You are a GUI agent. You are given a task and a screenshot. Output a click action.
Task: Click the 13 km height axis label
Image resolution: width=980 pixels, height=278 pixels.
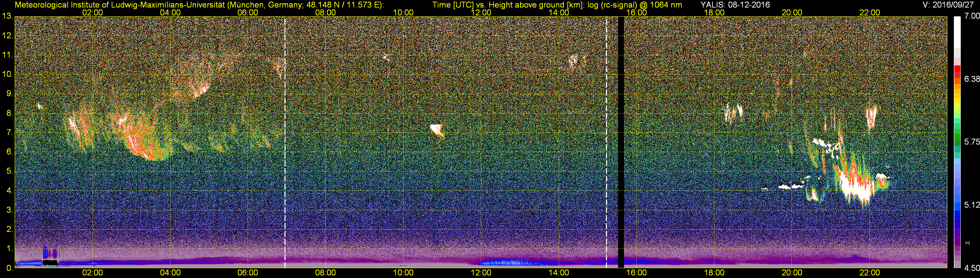coord(7,16)
